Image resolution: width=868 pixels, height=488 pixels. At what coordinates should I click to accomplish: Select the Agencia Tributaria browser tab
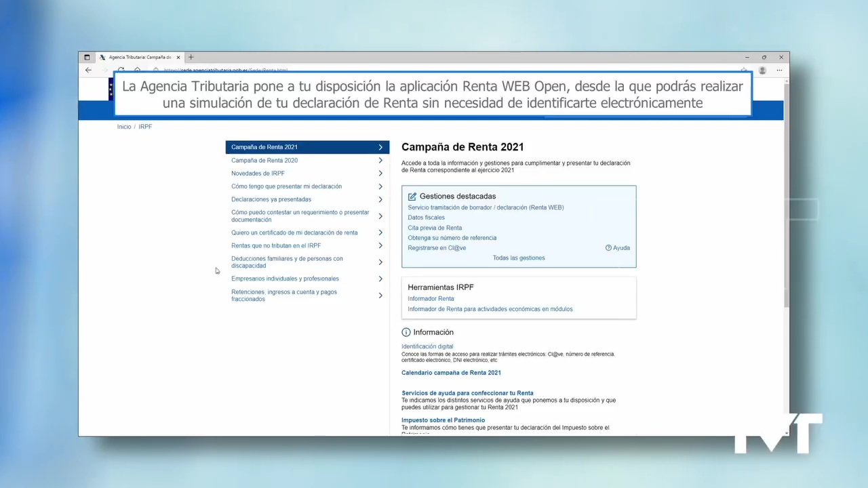point(139,57)
